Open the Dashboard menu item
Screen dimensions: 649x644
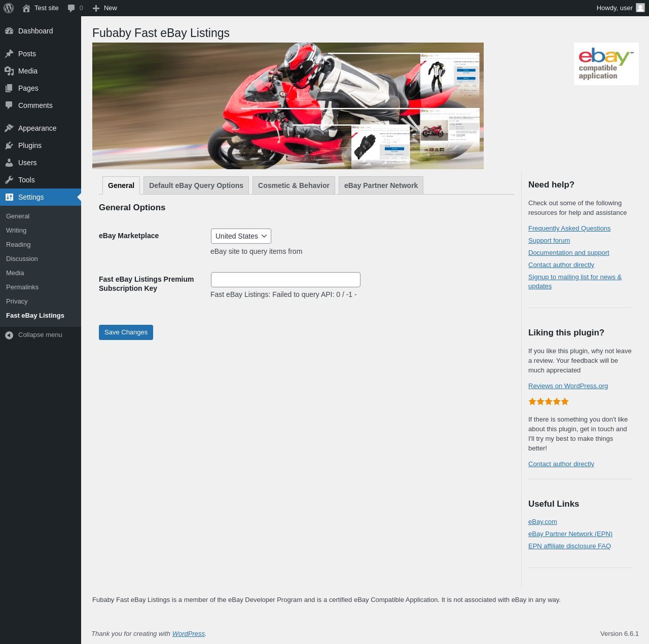click(41, 31)
